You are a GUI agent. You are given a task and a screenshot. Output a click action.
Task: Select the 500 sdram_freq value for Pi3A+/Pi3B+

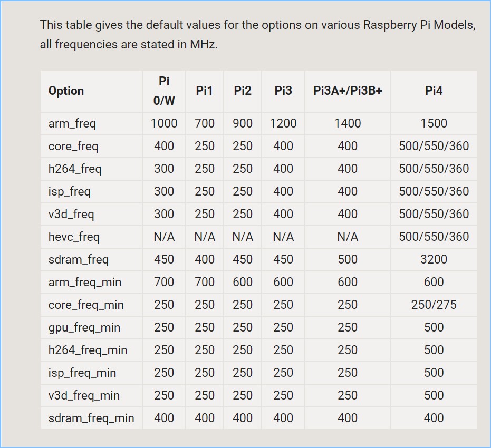click(348, 259)
